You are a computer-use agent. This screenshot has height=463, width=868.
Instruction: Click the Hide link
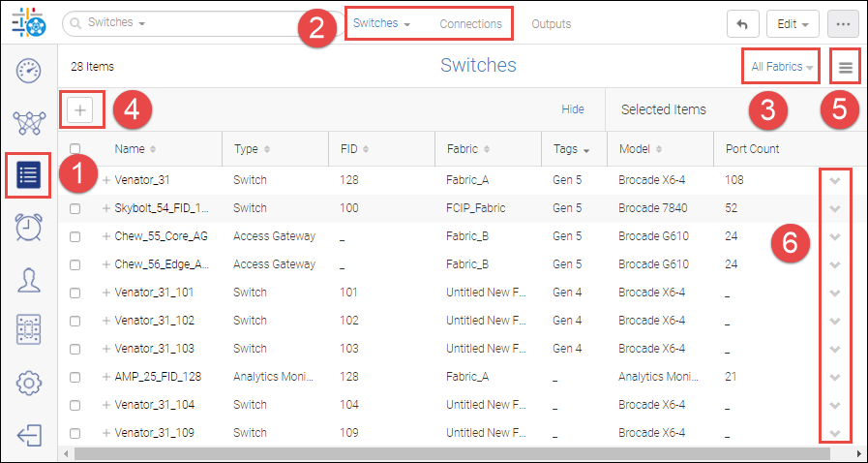click(573, 109)
